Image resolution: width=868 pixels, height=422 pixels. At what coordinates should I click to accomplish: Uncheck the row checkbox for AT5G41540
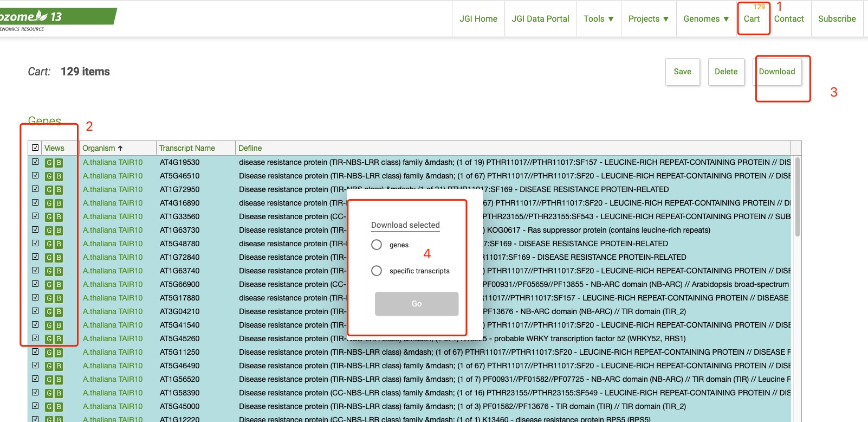pos(35,324)
